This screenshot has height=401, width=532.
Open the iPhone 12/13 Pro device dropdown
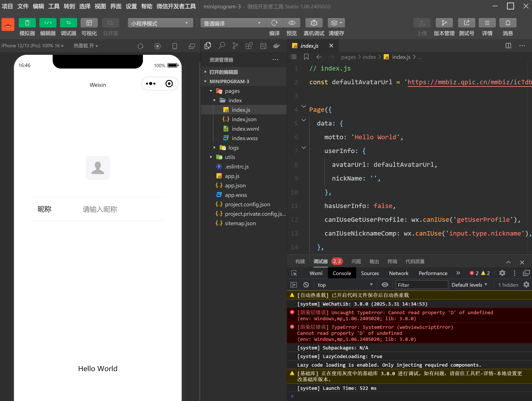pos(33,46)
